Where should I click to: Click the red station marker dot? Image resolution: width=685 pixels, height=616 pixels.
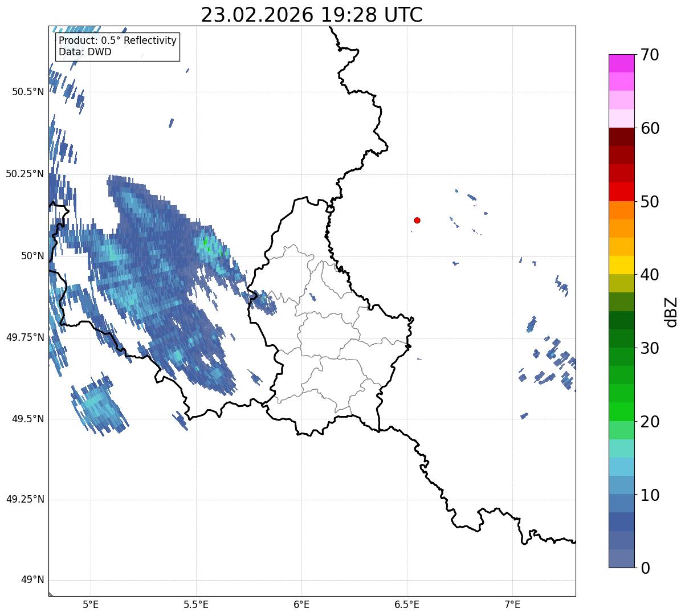point(417,220)
